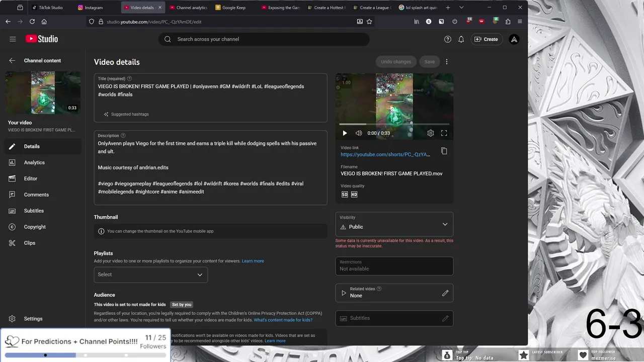Viewport: 644px width, 362px height.
Task: Copy the video link with the copy icon
Action: 444,151
